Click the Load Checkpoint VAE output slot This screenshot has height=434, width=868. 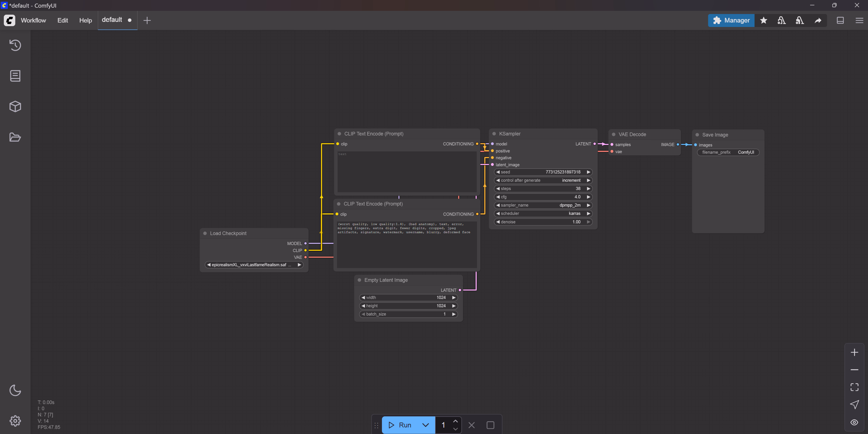(305, 257)
